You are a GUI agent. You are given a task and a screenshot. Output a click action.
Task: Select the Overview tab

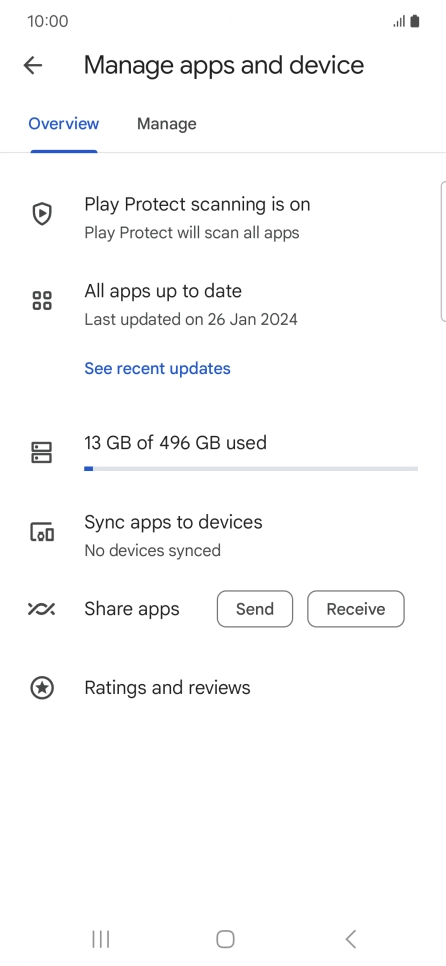coord(63,124)
